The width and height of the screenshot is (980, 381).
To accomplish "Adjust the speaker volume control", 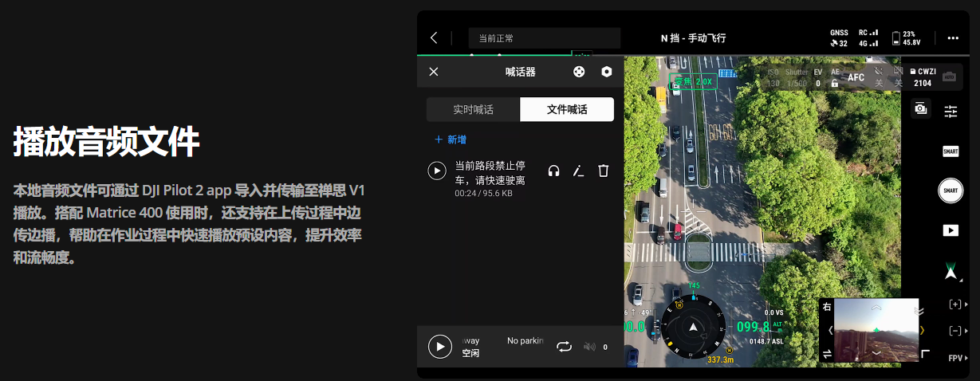I will click(591, 347).
